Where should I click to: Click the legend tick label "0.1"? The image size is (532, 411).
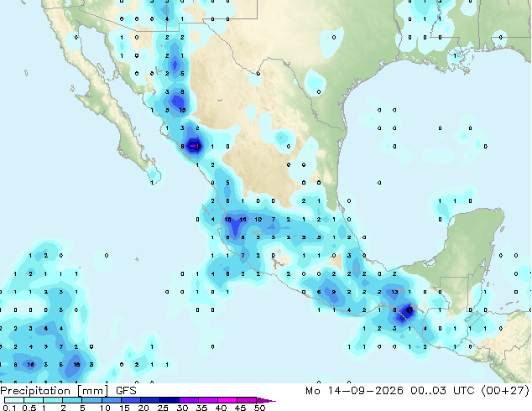(9, 408)
